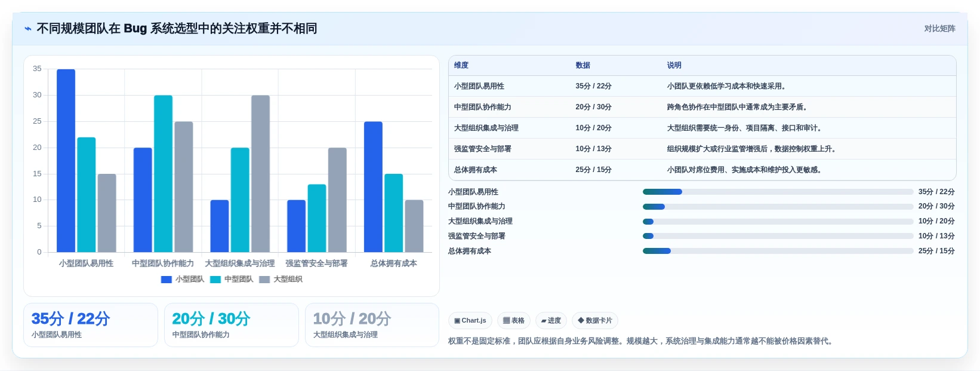Image resolution: width=980 pixels, height=371 pixels.
Task: Click the 说明 table column header
Action: (674, 66)
